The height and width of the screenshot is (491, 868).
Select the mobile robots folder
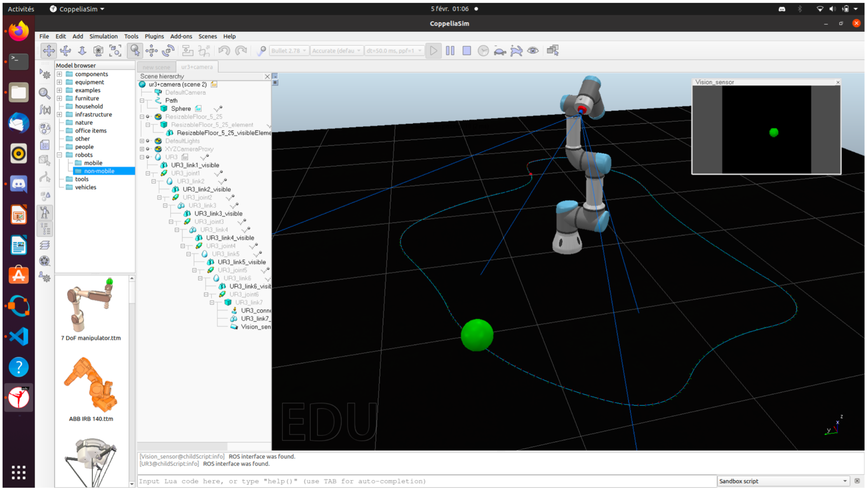pyautogui.click(x=93, y=163)
